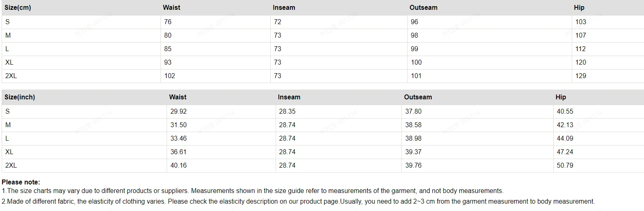Click the Outseam header in the inch table
644x211 pixels.
pos(418,97)
